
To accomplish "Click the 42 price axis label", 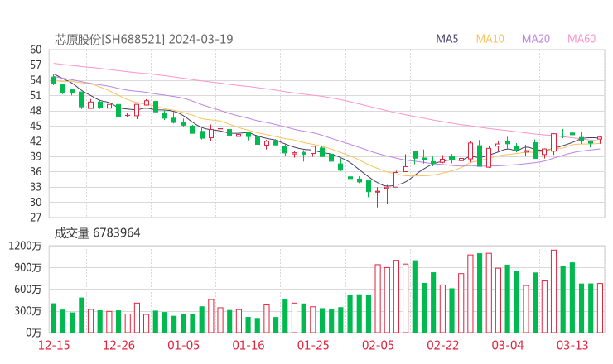I will click(36, 141).
